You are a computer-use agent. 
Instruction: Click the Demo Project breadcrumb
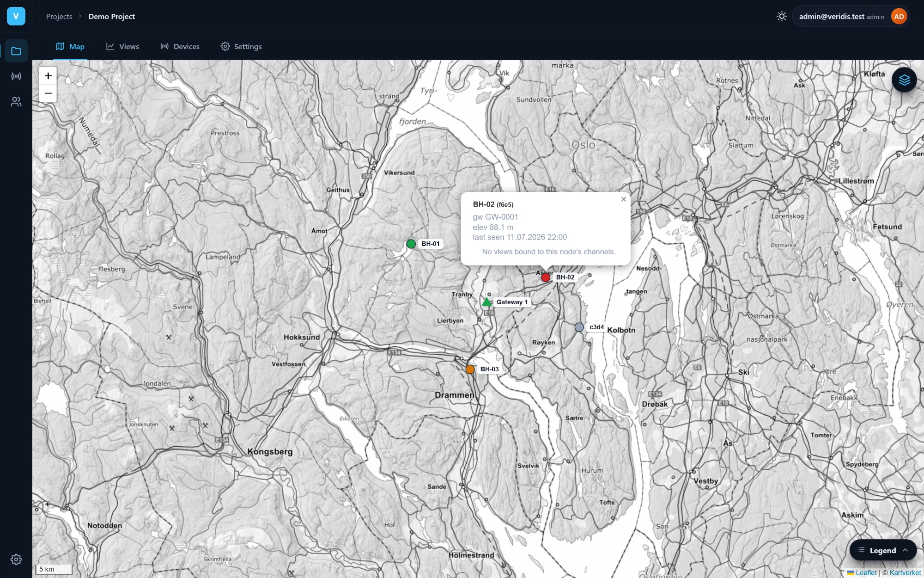click(112, 16)
